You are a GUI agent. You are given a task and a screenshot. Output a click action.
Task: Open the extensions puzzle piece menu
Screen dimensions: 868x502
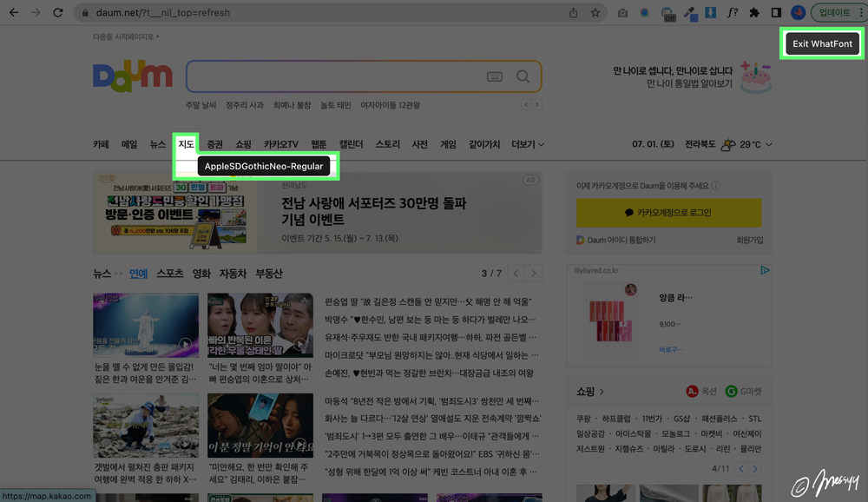(x=754, y=12)
